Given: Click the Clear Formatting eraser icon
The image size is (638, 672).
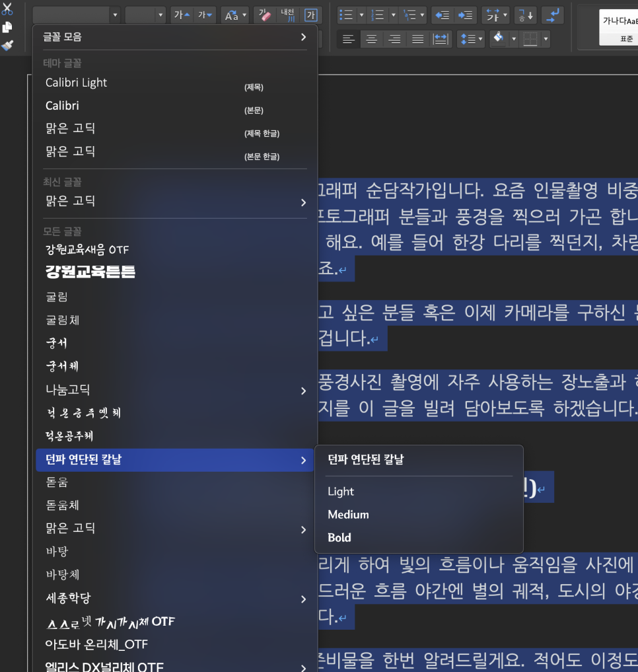Looking at the screenshot, I should tap(264, 15).
